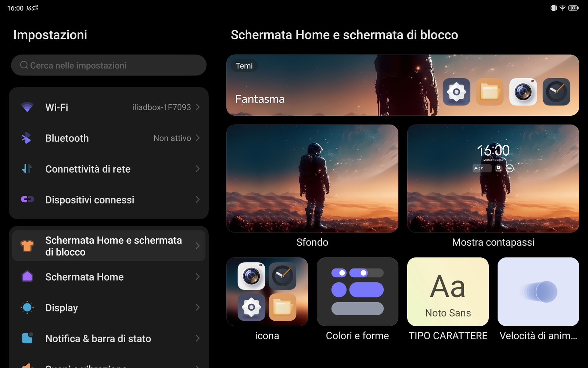Expand Bluetooth chevron next to Non attivo
Viewport: 588px width, 368px height.
198,138
